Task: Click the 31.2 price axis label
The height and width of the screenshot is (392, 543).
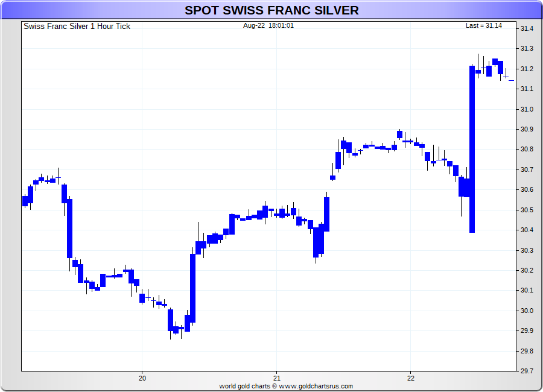Action: pyautogui.click(x=527, y=69)
